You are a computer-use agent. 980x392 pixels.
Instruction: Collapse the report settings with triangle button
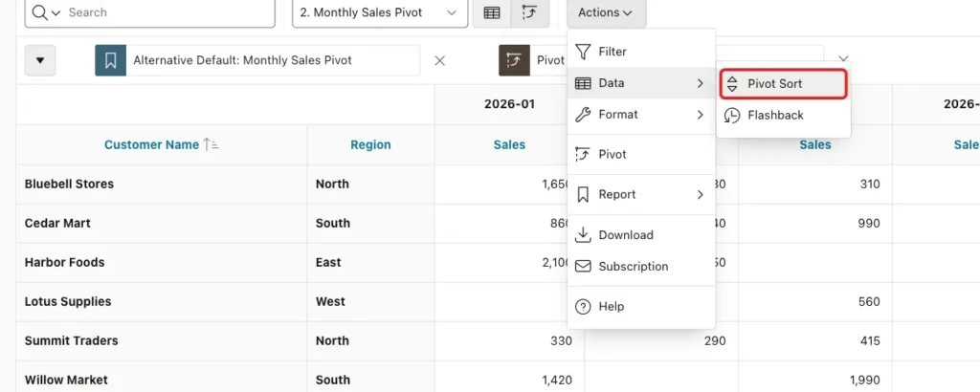tap(40, 60)
